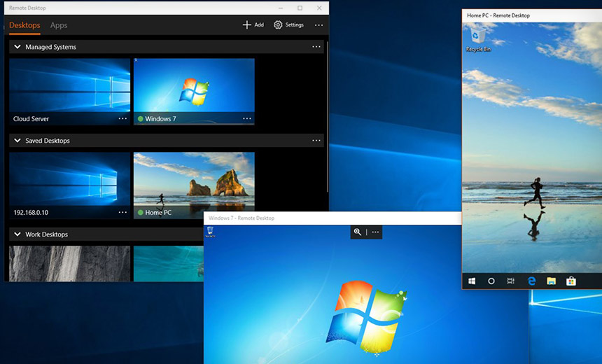Open the Cloud Server tile options menu
The image size is (602, 364).
pyautogui.click(x=122, y=118)
